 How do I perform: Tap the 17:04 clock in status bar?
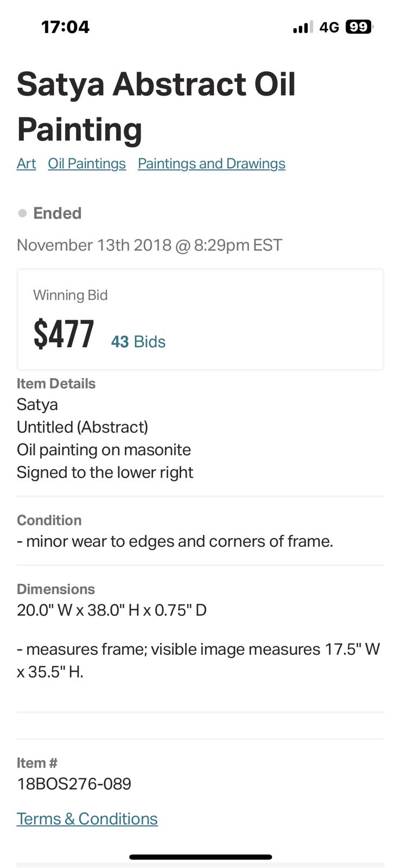point(65,27)
